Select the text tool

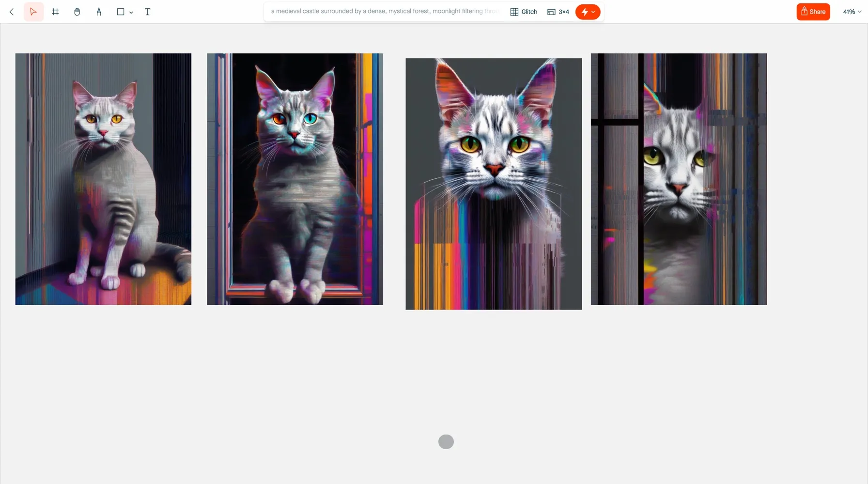click(147, 12)
